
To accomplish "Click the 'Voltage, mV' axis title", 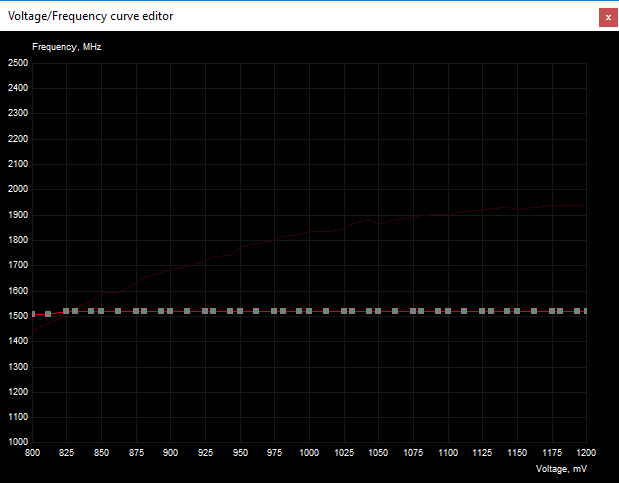I will [x=561, y=469].
